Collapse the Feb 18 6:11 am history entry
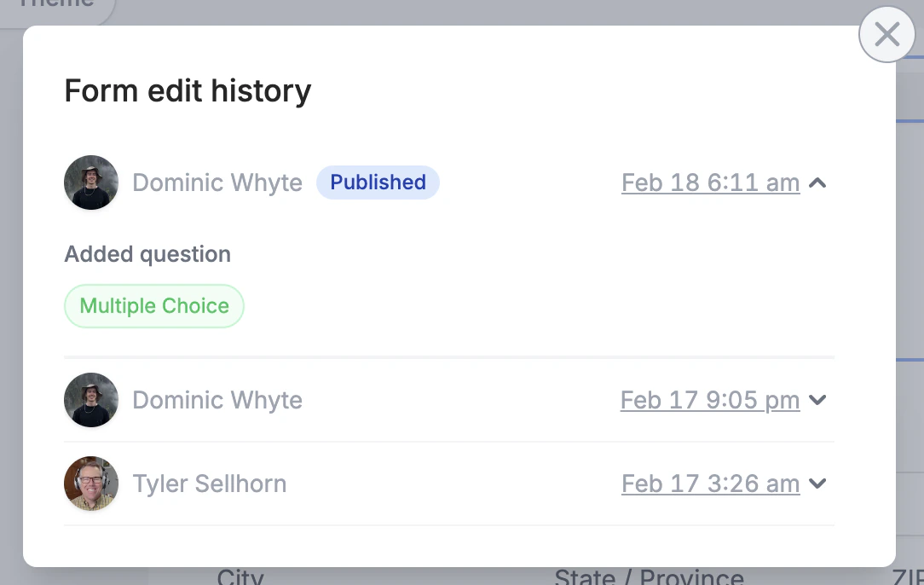 817,182
